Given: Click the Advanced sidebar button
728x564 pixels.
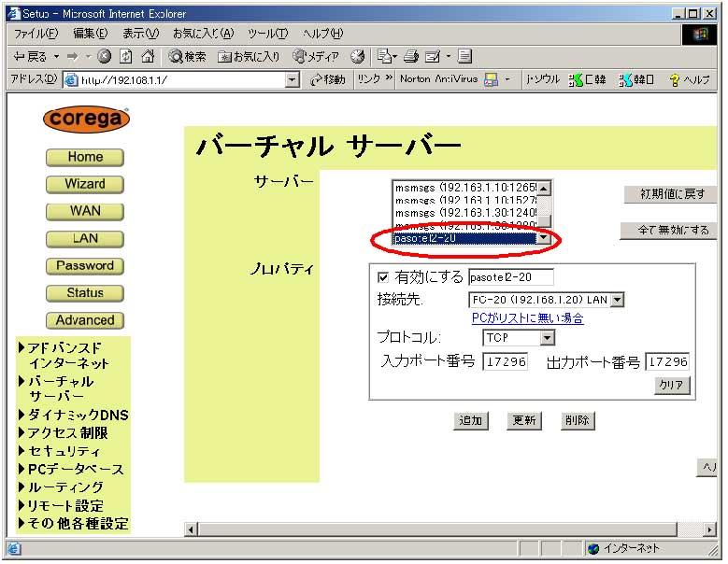Looking at the screenshot, I should (85, 320).
